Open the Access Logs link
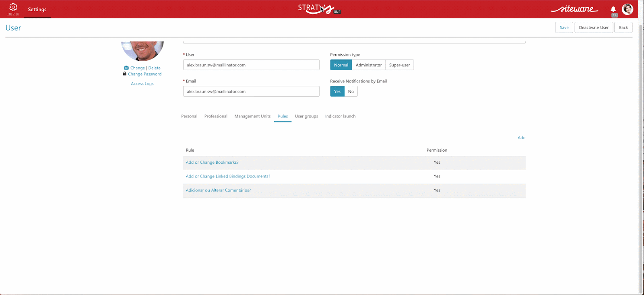This screenshot has height=295, width=644. 142,84
